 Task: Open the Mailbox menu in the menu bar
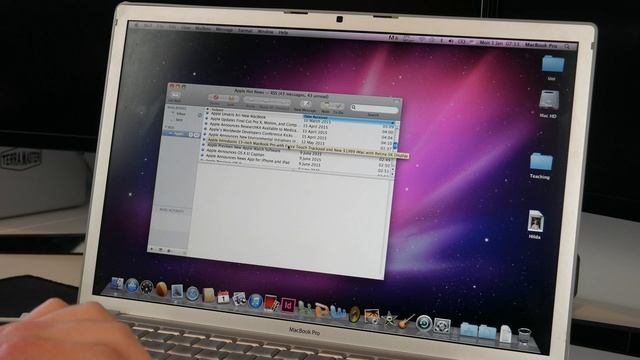coord(203,29)
